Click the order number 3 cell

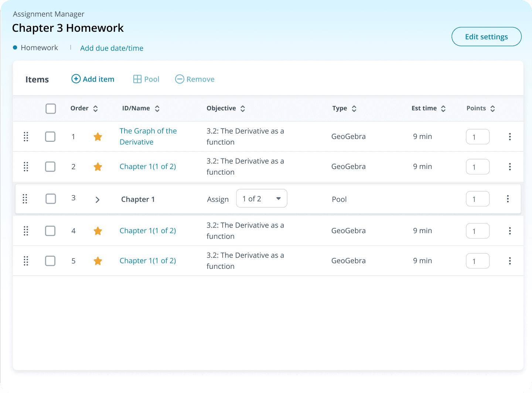74,198
